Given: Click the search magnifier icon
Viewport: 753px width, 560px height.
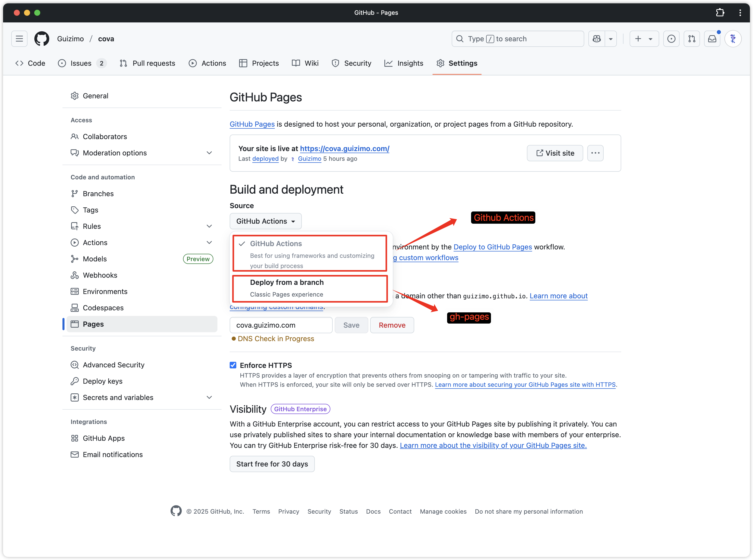Looking at the screenshot, I should tap(460, 39).
